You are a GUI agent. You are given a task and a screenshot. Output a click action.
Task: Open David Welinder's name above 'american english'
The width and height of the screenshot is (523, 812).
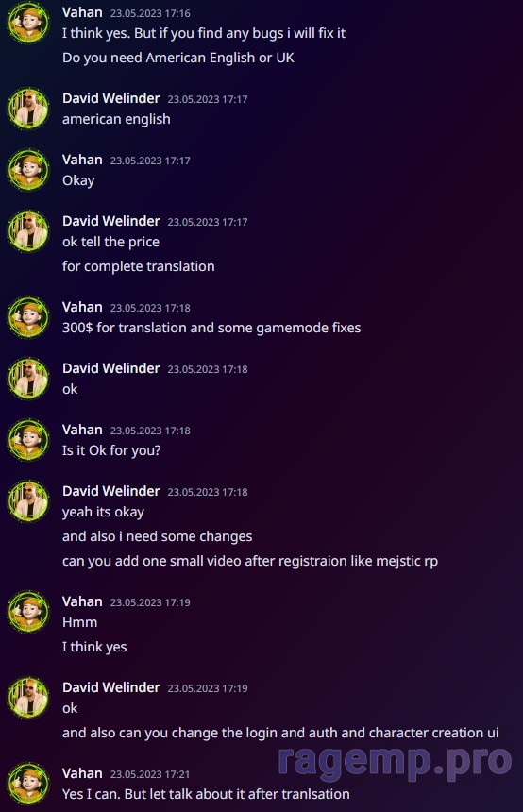click(111, 98)
